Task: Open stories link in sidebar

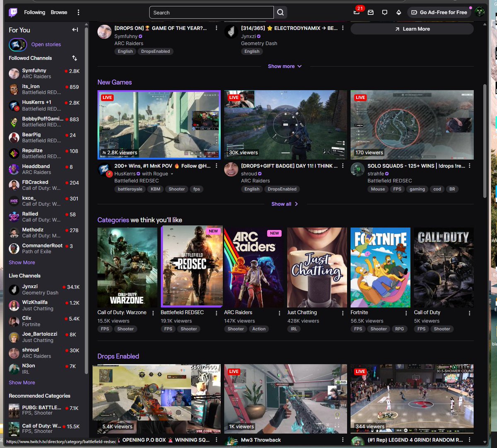Action: click(x=46, y=44)
